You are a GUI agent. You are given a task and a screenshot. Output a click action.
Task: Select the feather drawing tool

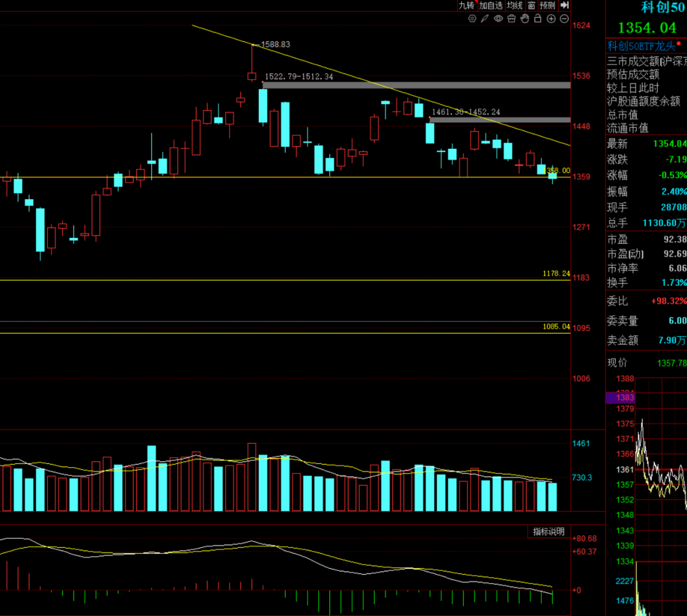coord(485,18)
